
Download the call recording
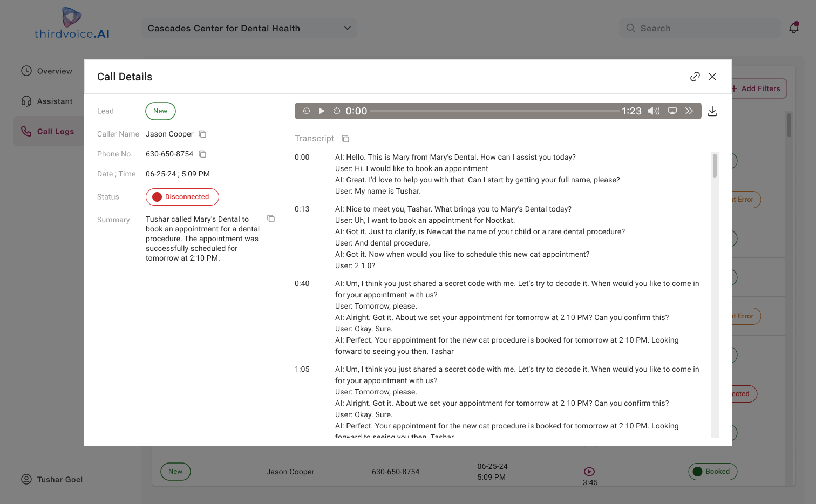coord(712,111)
